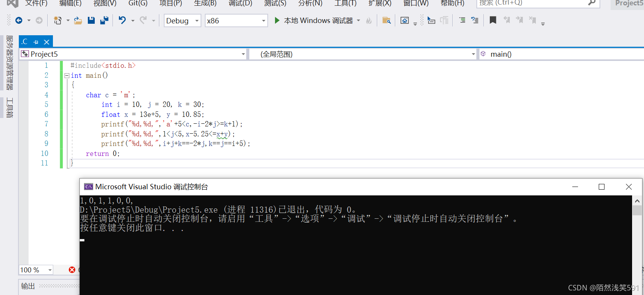Open the 项目(P) menu

tap(171, 3)
